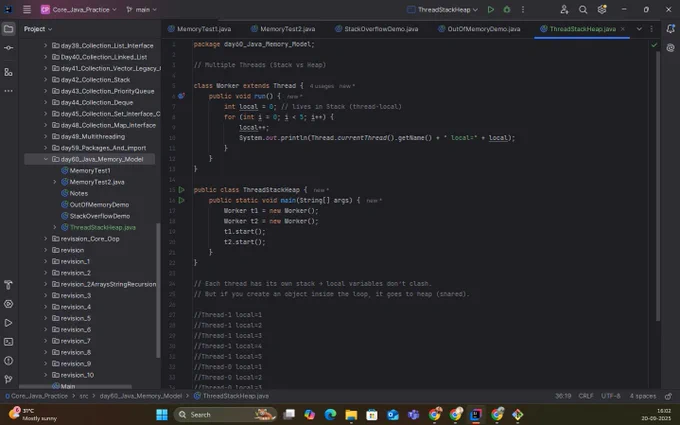680x425 pixels.
Task: Open main branch dropdown
Action: [x=141, y=9]
